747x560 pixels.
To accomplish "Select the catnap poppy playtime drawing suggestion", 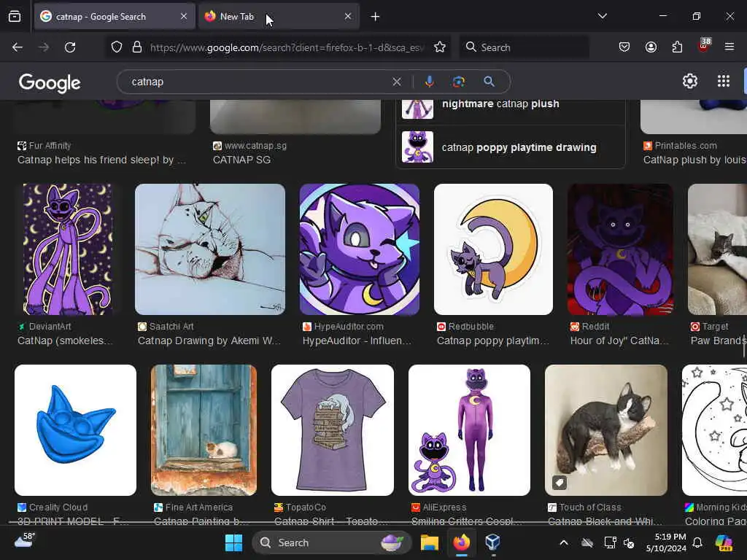I will pyautogui.click(x=510, y=147).
